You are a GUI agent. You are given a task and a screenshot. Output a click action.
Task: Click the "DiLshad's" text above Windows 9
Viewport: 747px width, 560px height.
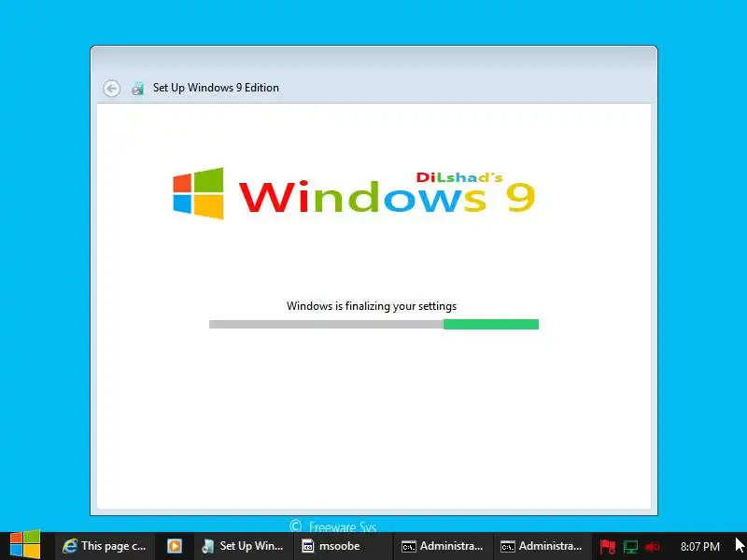[x=459, y=177]
